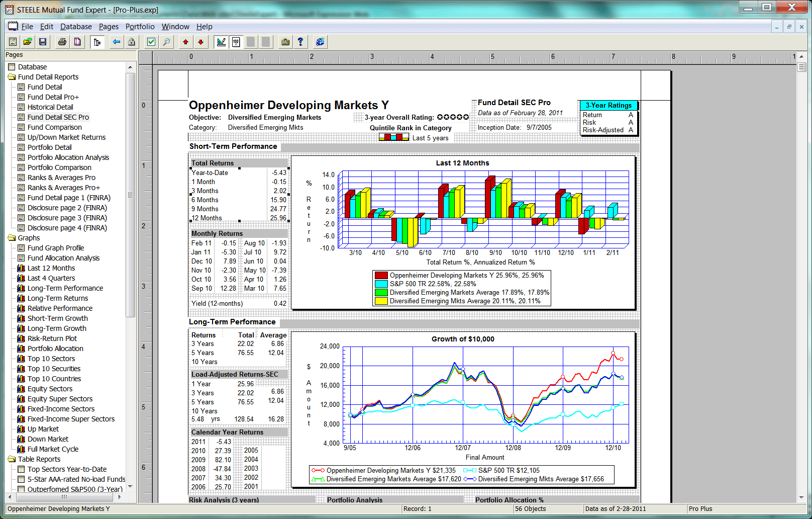Click the Growth of $10,000 line chart

point(463,409)
